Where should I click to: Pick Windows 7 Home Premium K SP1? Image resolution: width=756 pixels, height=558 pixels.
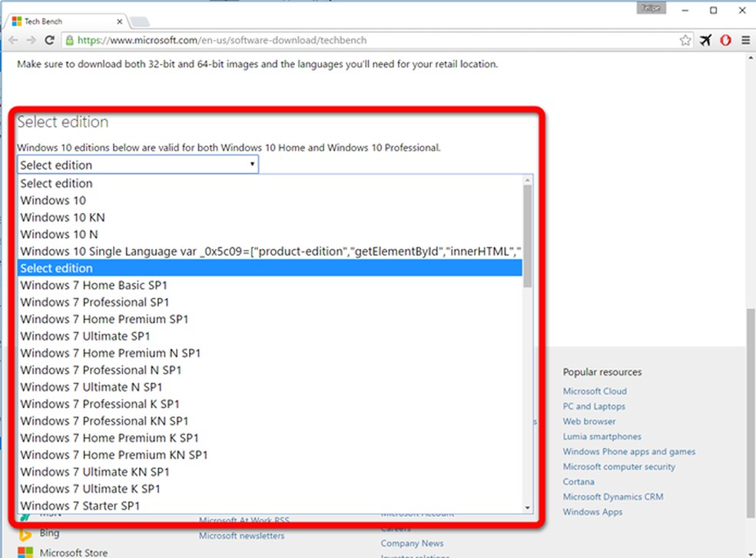coord(270,438)
